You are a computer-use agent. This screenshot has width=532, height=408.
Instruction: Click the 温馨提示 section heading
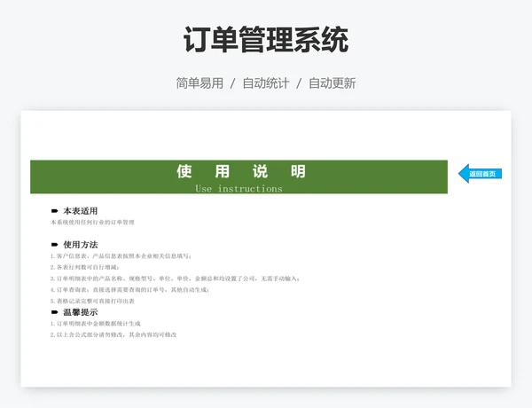coord(81,312)
